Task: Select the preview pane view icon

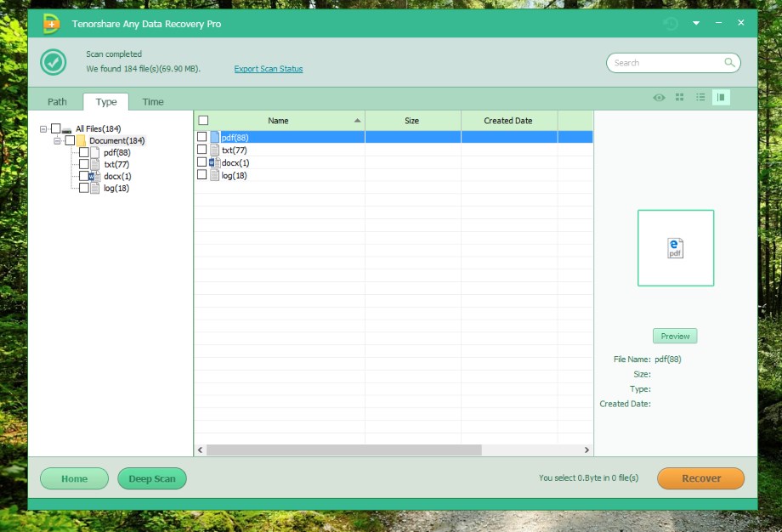Action: 721,98
